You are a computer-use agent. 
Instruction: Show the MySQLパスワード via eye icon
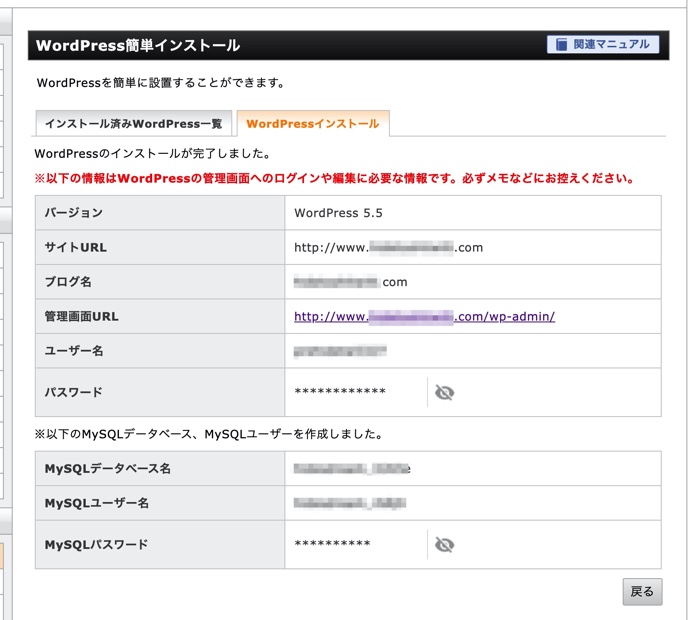[444, 545]
